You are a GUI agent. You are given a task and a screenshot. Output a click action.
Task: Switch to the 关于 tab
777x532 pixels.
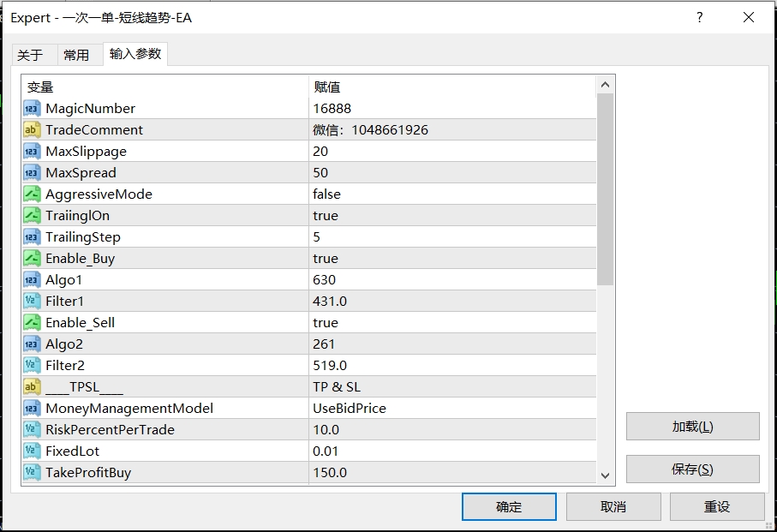click(x=30, y=55)
